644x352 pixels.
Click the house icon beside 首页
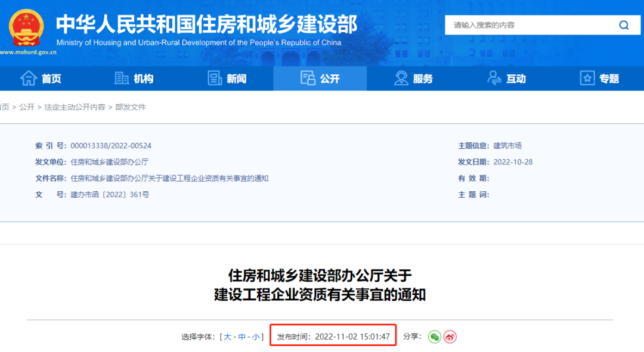pyautogui.click(x=29, y=78)
